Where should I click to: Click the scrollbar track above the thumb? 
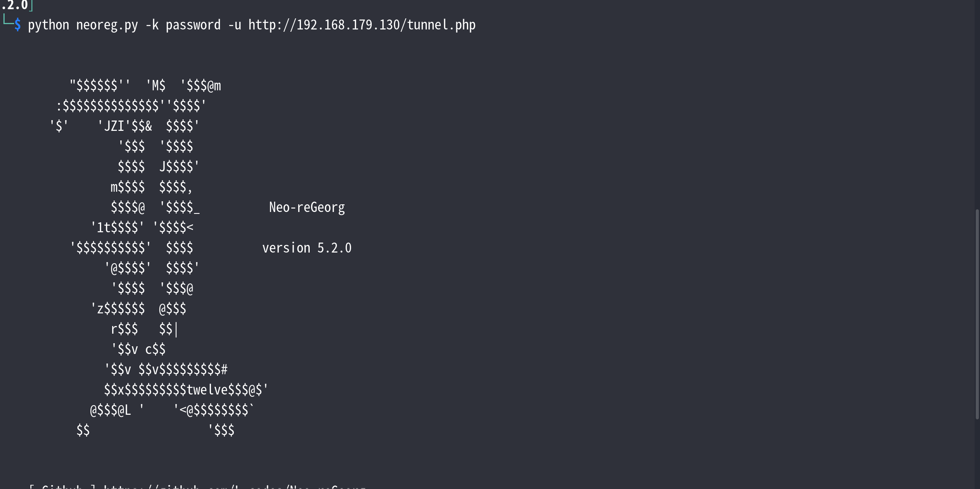[x=977, y=103]
